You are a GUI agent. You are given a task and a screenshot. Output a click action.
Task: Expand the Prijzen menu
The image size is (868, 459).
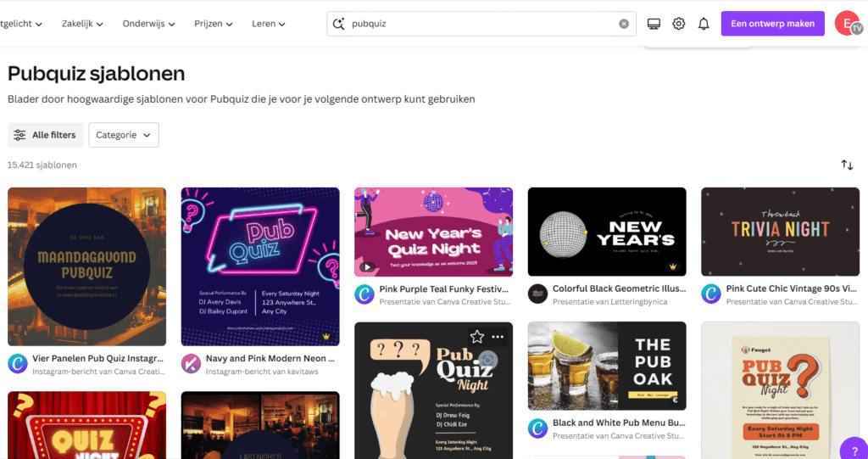(x=213, y=24)
